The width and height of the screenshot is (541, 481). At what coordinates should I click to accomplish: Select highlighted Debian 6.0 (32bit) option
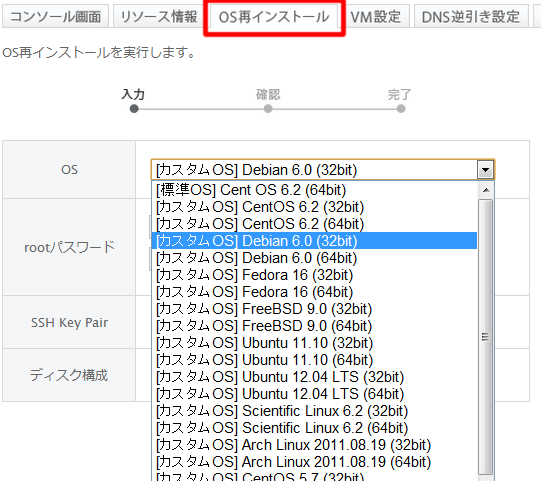pos(314,241)
